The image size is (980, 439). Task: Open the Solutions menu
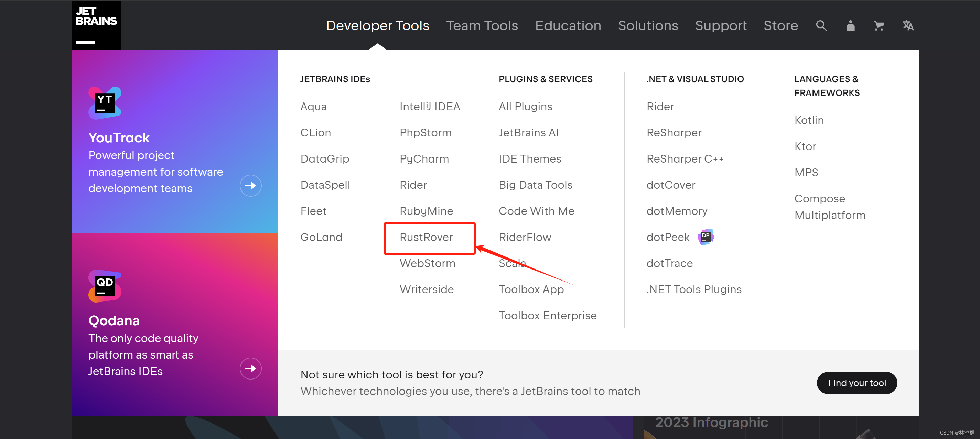pyautogui.click(x=648, y=25)
